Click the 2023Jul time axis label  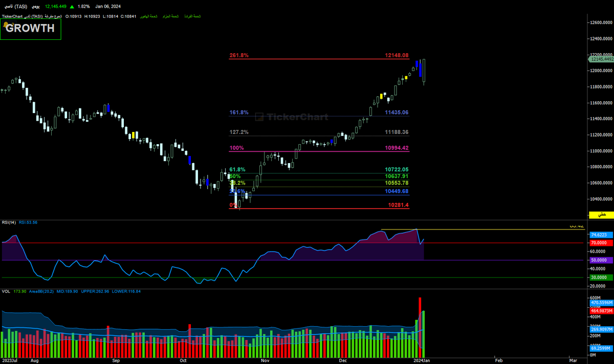[9, 360]
